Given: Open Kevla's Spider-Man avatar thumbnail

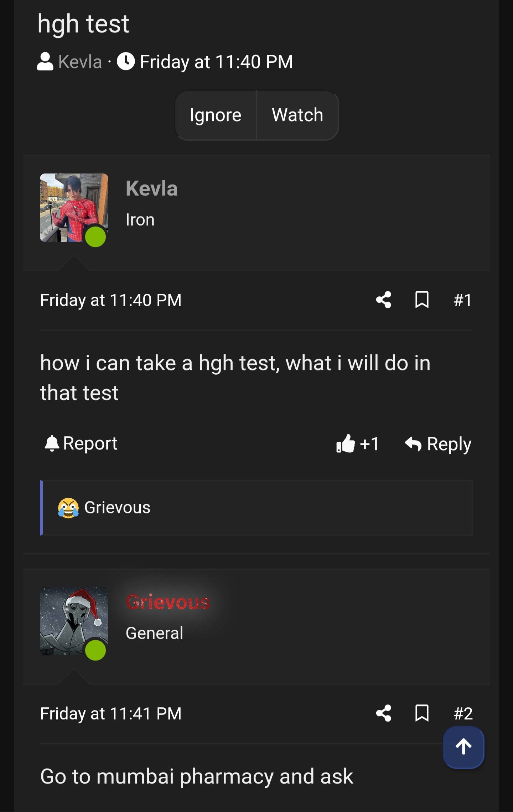Looking at the screenshot, I should pos(74,208).
